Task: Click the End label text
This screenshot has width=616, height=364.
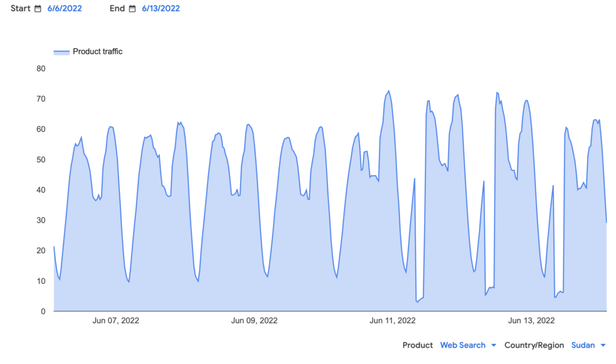Action: [x=117, y=8]
